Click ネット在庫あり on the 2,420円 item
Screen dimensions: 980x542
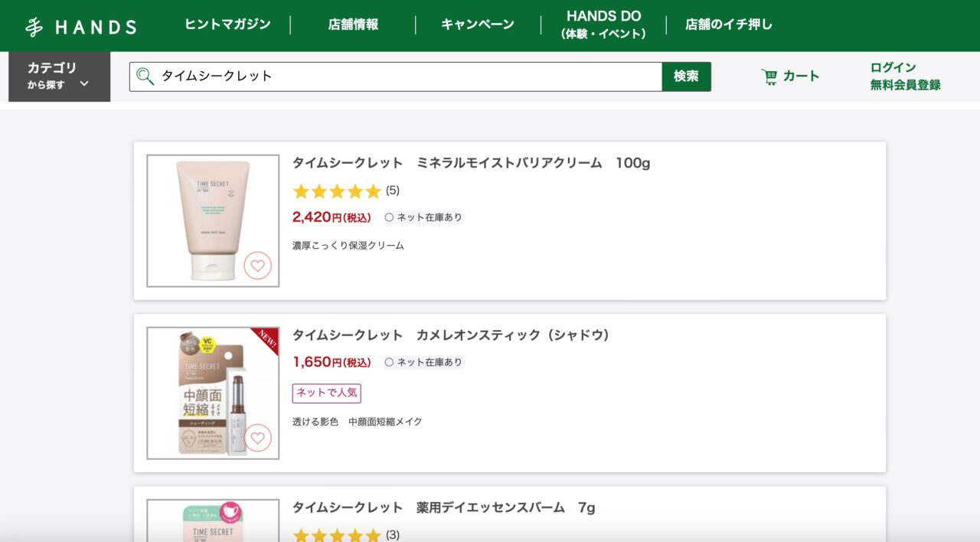point(423,217)
